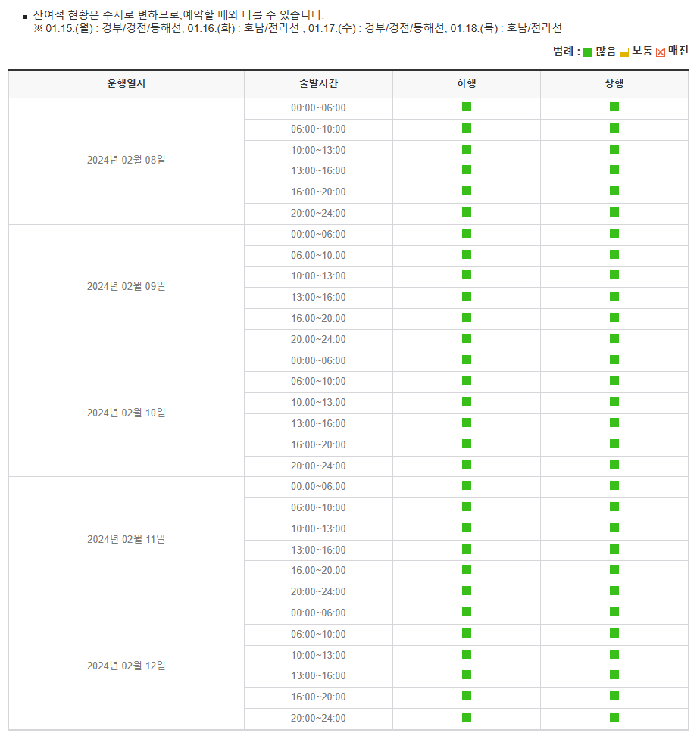700x736 pixels.
Task: Select 상행 seat icon for 02월 08일 16:00~20:00
Action: tap(614, 191)
